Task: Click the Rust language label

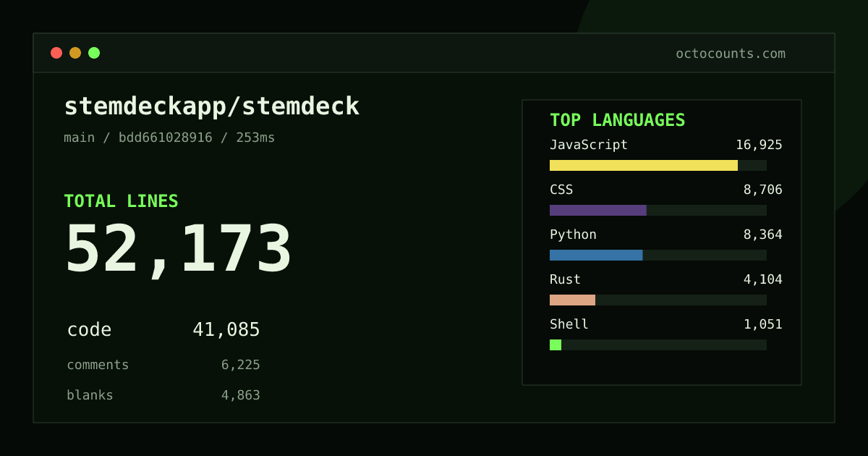Action: click(x=565, y=279)
